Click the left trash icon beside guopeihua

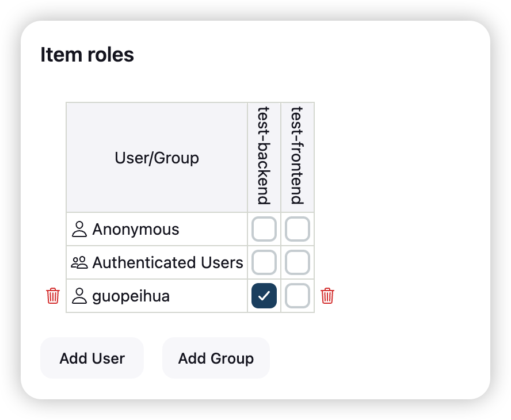53,296
